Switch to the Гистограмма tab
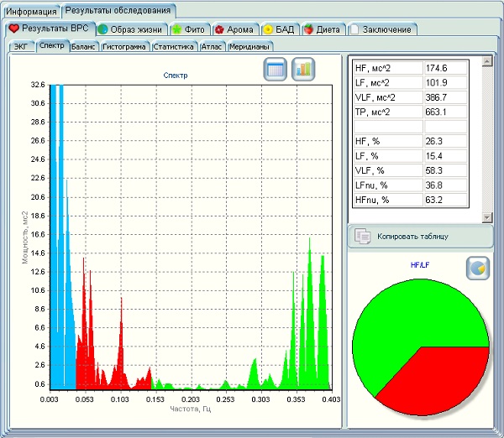The width and height of the screenshot is (504, 438). click(124, 46)
